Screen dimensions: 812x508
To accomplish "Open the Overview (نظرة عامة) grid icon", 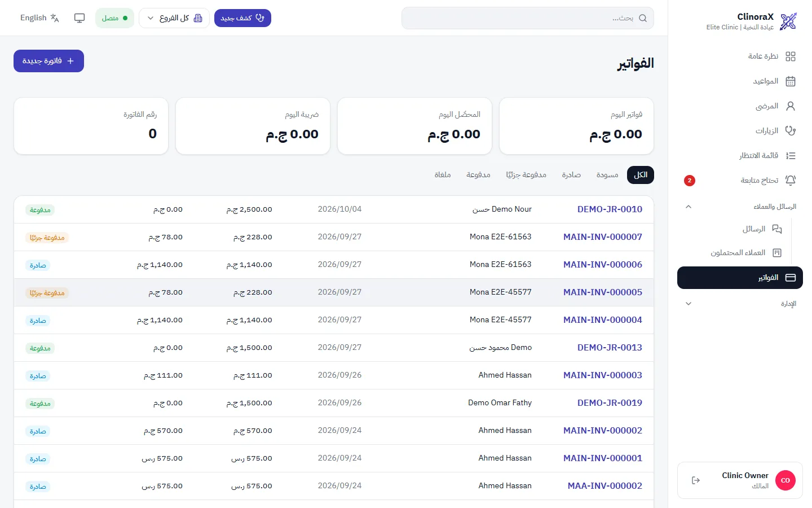I will 790,56.
